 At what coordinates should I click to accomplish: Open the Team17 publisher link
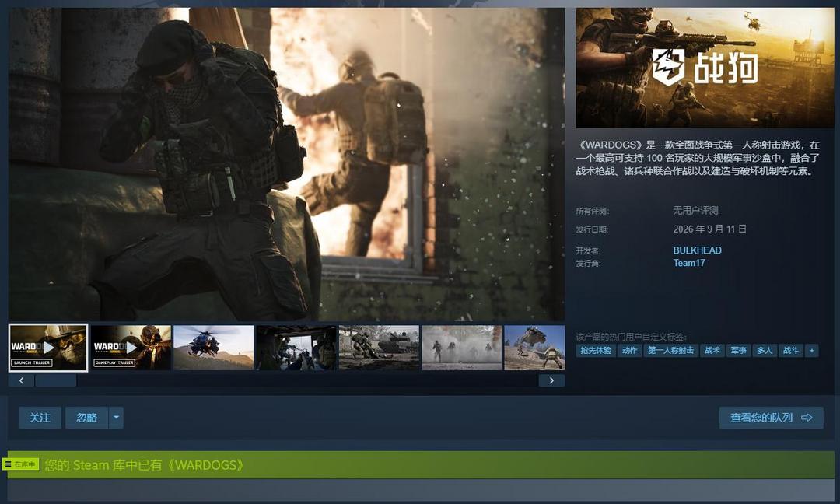tap(689, 263)
